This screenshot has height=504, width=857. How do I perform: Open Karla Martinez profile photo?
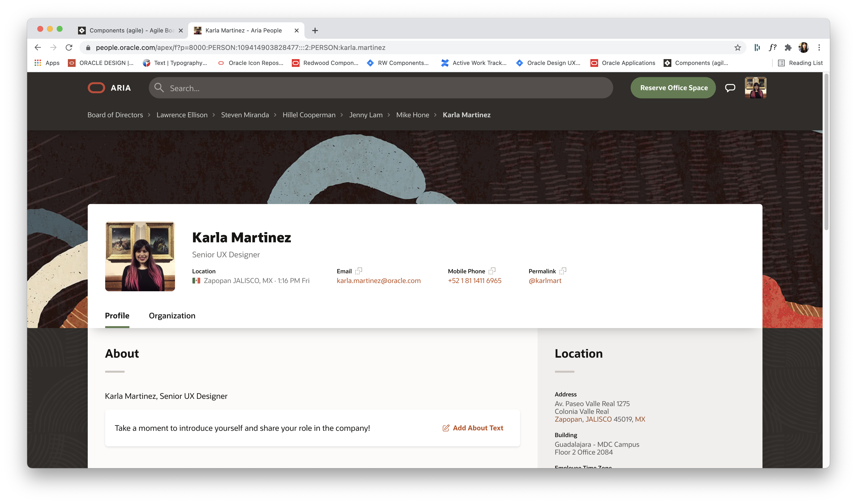pos(140,256)
